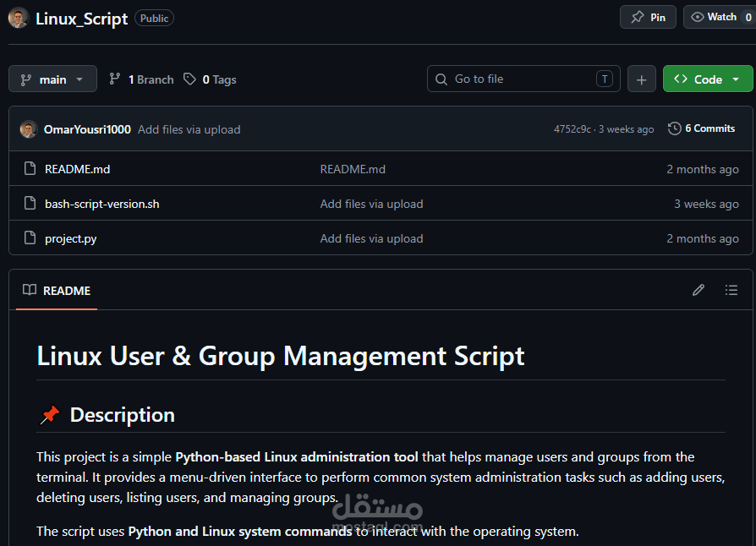Open the Linux_Script repository title
This screenshot has height=546, width=756.
tap(81, 19)
